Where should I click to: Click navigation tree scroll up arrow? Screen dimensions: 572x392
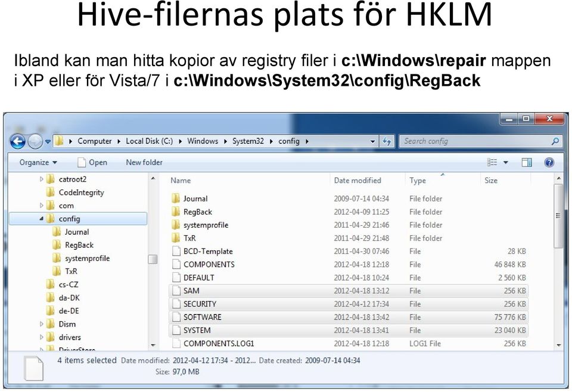click(x=153, y=178)
